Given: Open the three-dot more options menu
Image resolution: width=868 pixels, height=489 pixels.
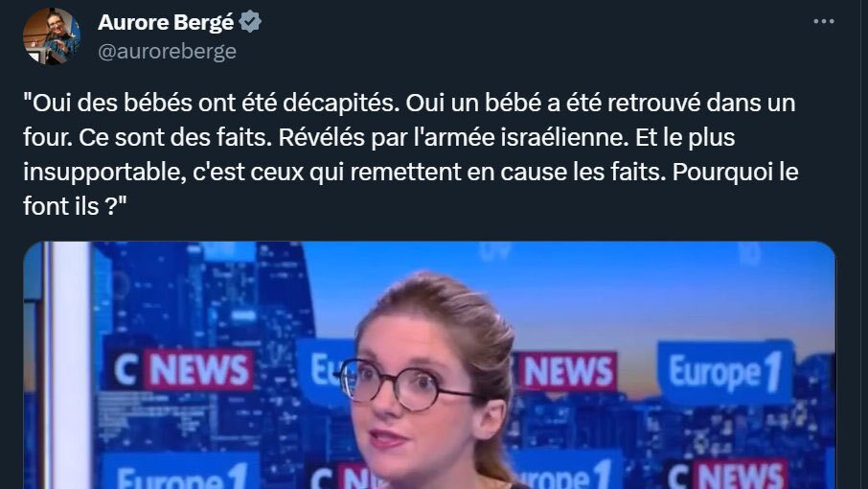Looking at the screenshot, I should point(824,22).
